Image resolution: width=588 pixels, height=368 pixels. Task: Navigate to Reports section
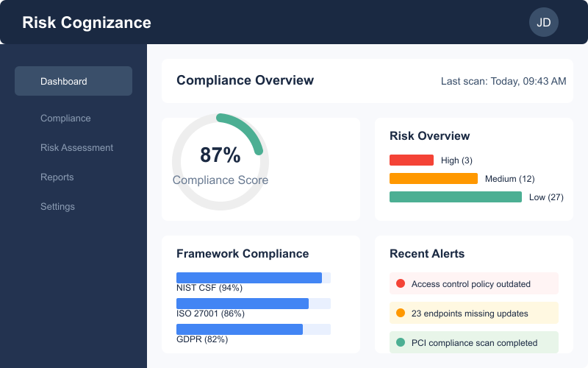click(57, 177)
